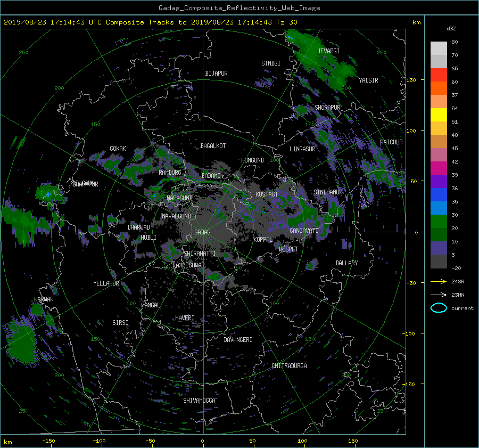Click the SHORAPUR city label

click(x=327, y=108)
